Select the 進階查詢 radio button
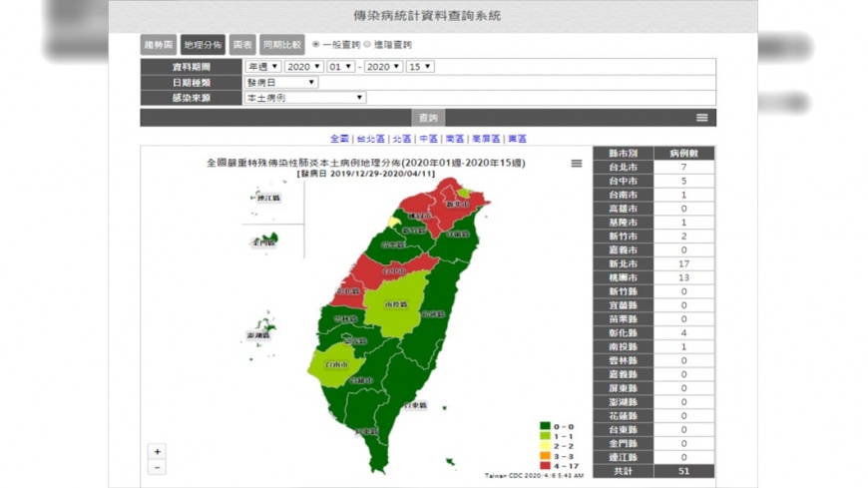Viewport: 868px width, 488px height. pos(367,44)
